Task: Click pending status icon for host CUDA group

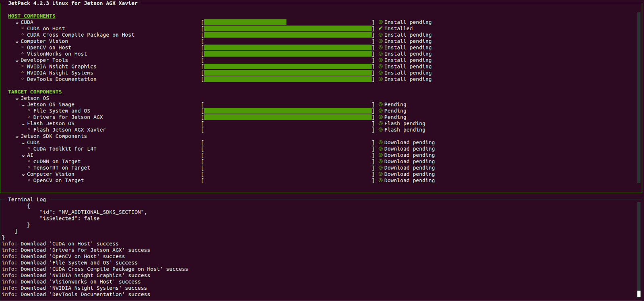Action: (x=380, y=22)
